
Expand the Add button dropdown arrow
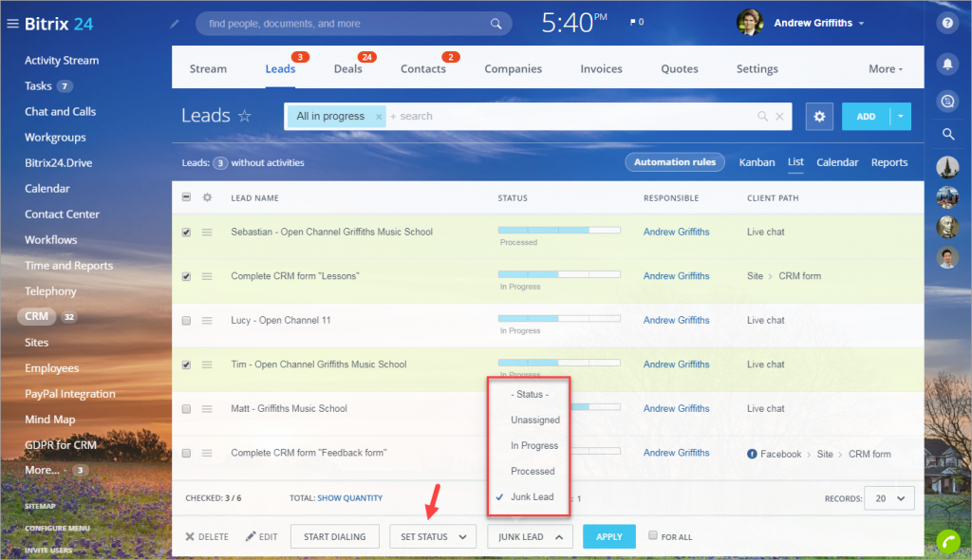click(901, 116)
